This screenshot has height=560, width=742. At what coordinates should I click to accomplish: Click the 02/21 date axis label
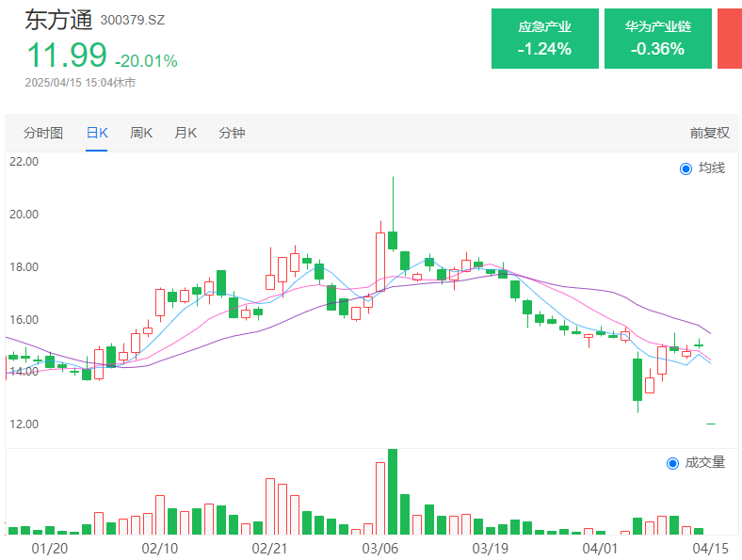pyautogui.click(x=269, y=549)
